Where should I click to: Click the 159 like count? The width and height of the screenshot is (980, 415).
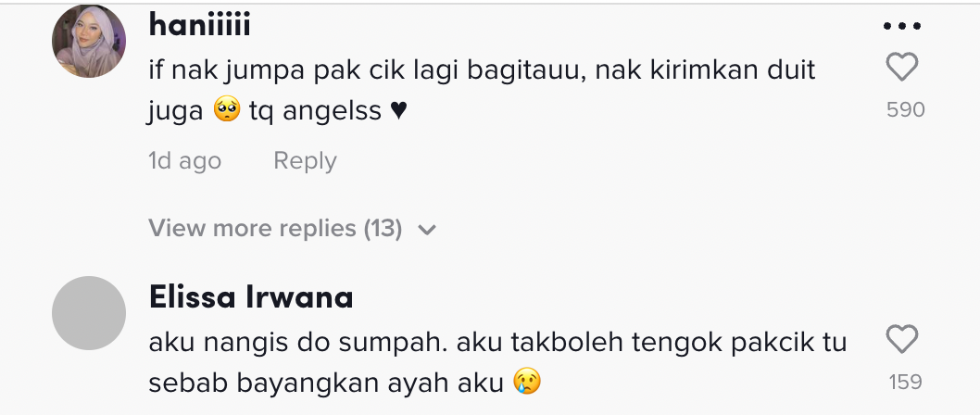[905, 382]
